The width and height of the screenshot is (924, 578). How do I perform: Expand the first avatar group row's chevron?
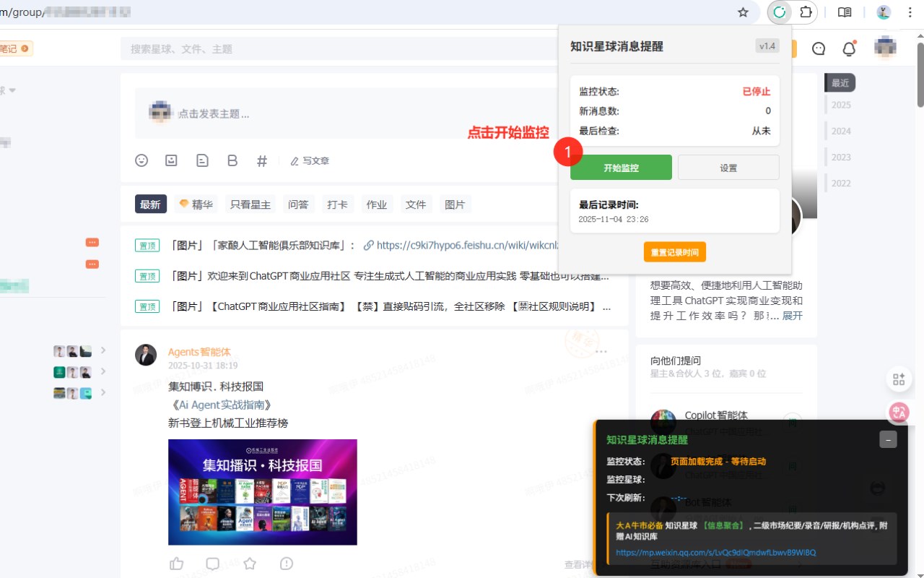pos(103,350)
